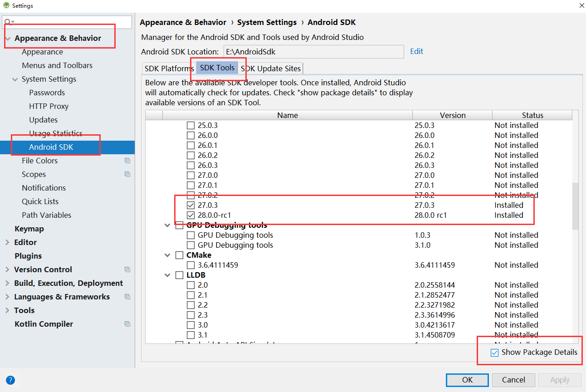This screenshot has height=392, width=586.
Task: Click the search magnifier icon in settings search
Action: (x=8, y=22)
